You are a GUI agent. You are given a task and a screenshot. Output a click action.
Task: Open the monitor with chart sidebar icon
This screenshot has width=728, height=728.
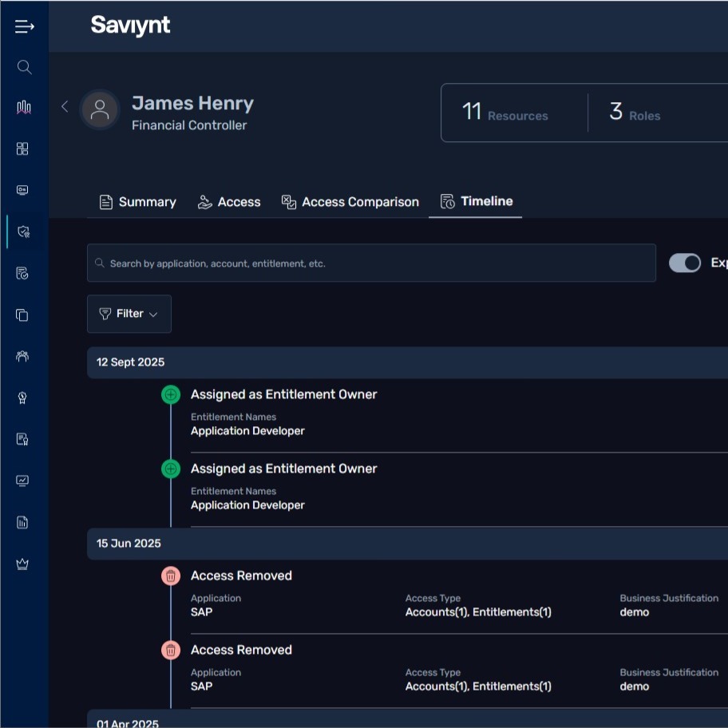22,481
